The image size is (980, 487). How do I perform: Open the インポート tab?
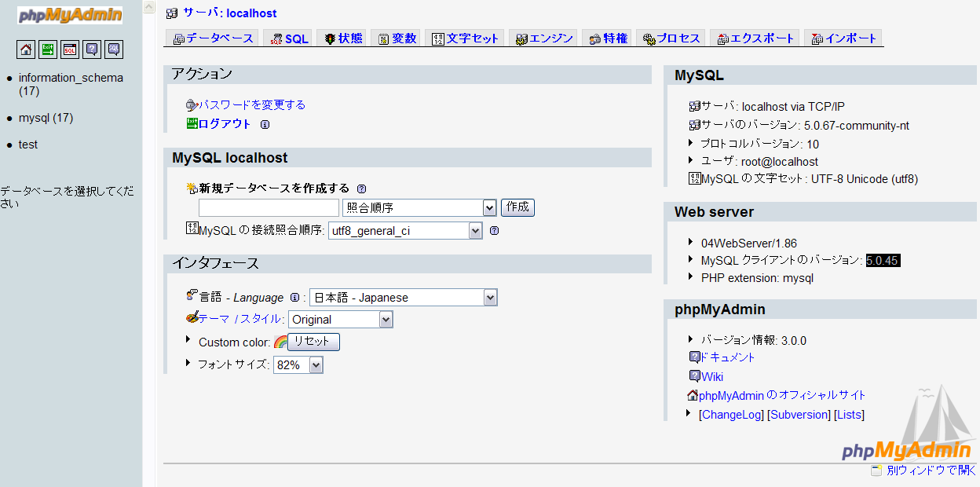click(x=843, y=38)
